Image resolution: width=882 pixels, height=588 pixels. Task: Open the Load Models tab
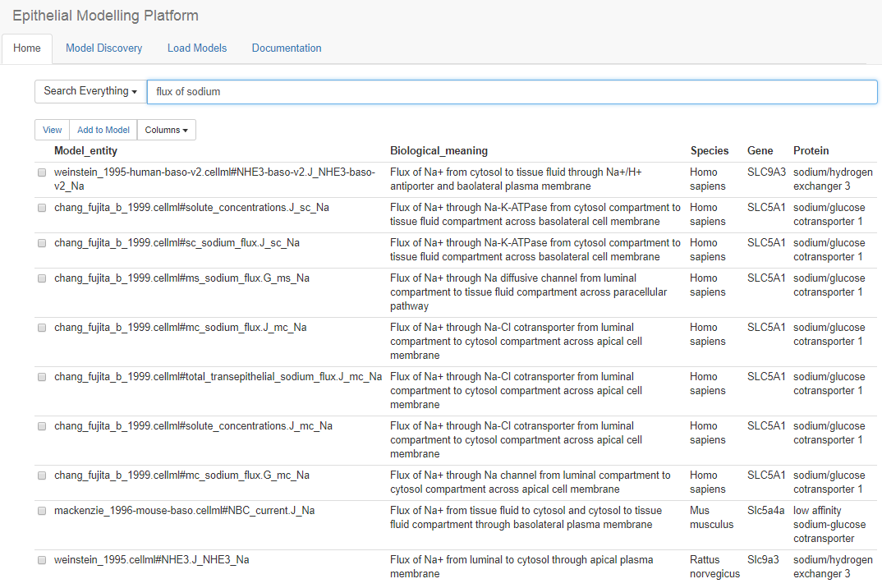point(197,48)
